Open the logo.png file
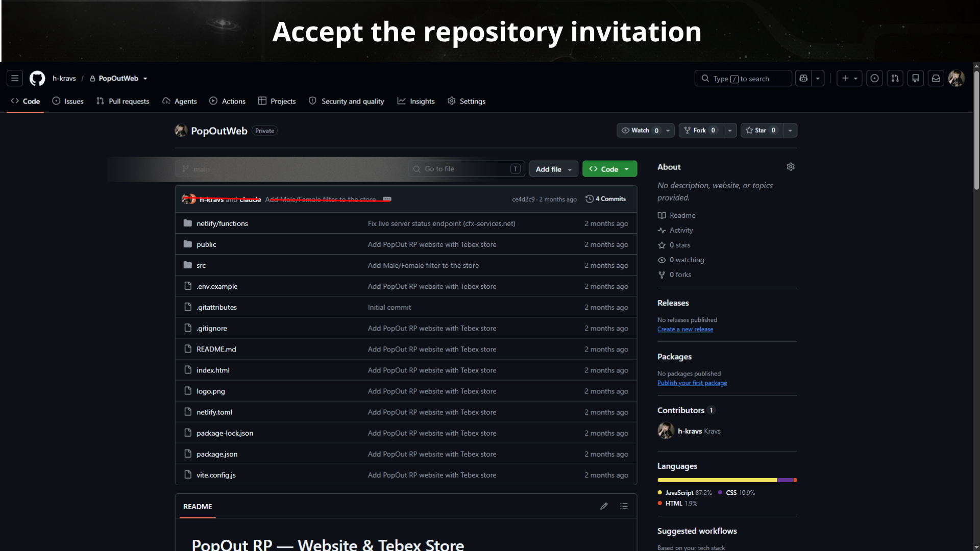This screenshot has height=551, width=980. (211, 391)
